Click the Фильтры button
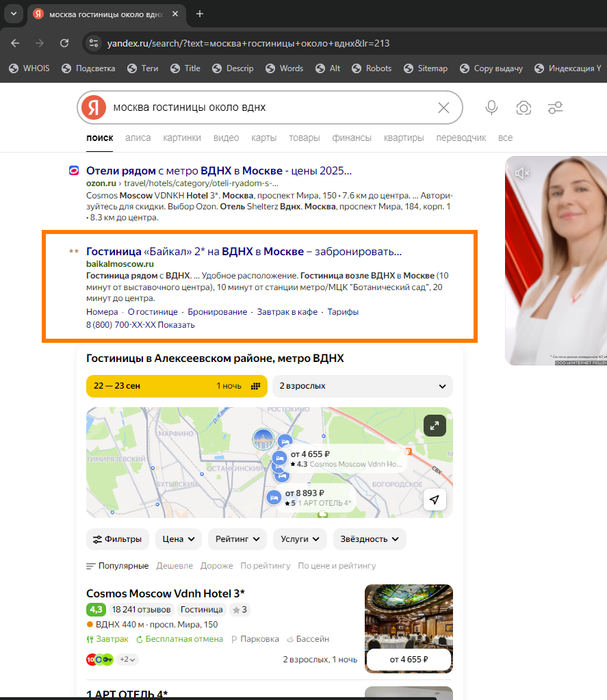607x700 pixels. 118,539
